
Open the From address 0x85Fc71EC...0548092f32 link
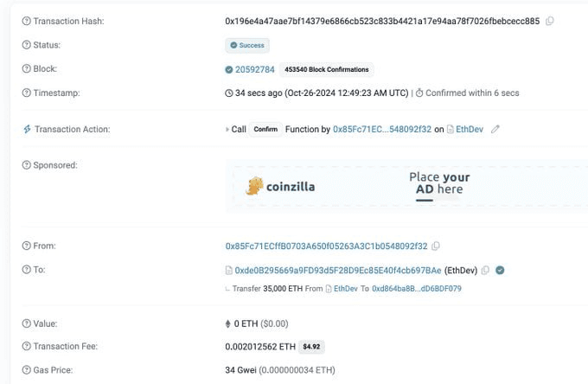(x=326, y=246)
